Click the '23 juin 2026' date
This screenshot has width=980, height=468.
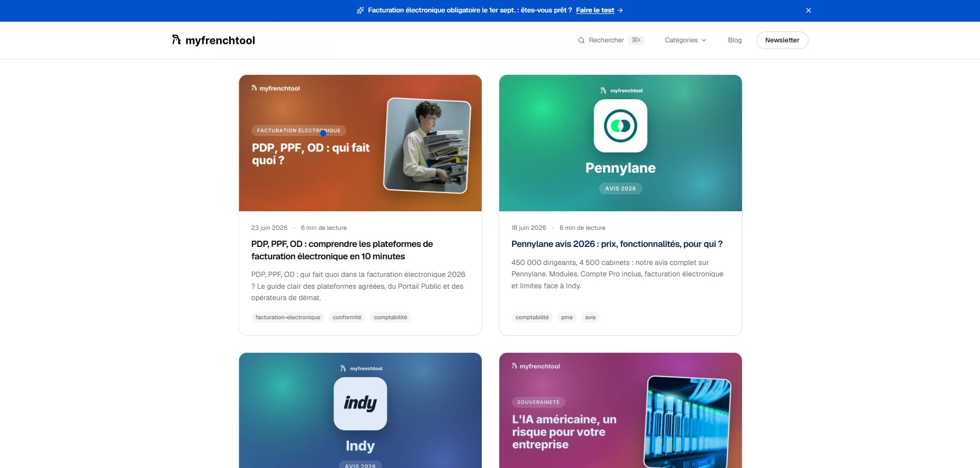click(x=270, y=228)
